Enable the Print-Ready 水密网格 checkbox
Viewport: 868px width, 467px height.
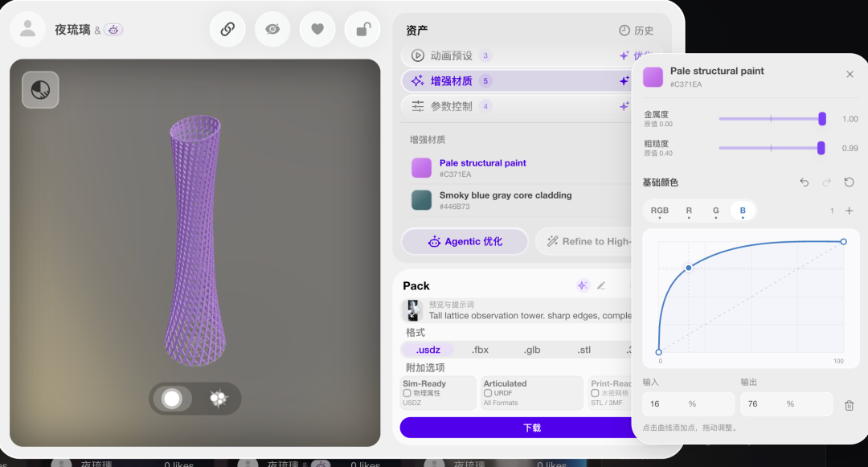pos(595,393)
